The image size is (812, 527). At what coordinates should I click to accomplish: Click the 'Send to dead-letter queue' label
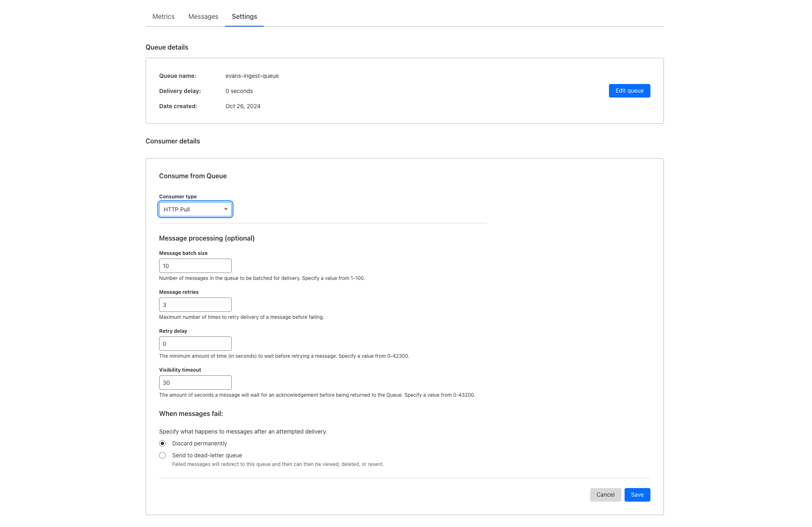coord(207,455)
